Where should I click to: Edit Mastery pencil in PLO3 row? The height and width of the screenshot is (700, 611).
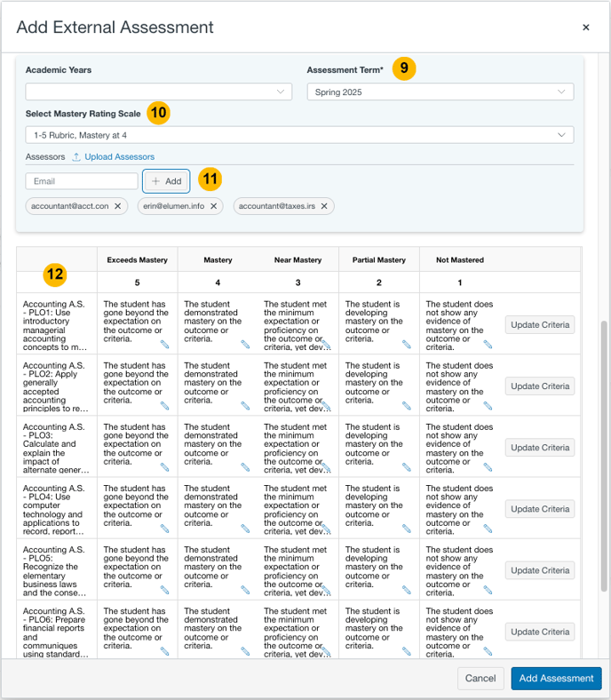tap(245, 467)
